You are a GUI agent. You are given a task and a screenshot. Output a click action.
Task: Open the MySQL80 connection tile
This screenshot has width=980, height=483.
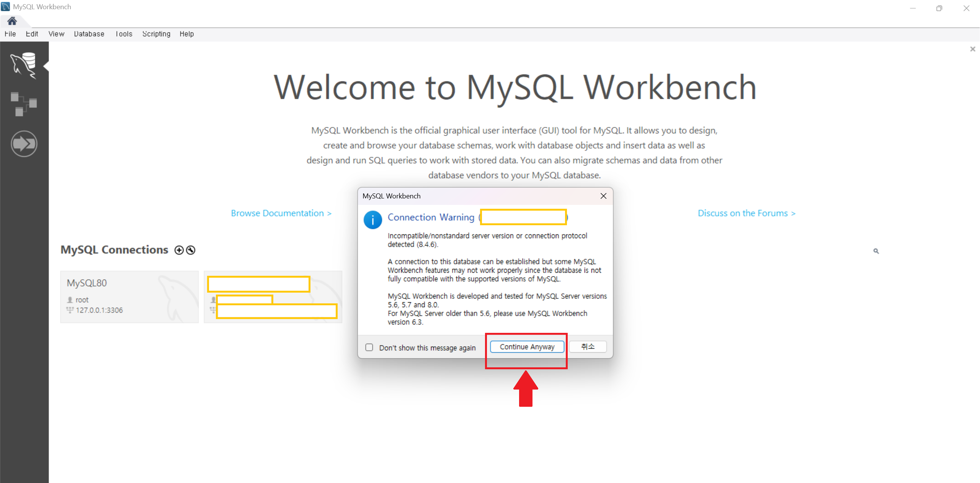click(129, 297)
